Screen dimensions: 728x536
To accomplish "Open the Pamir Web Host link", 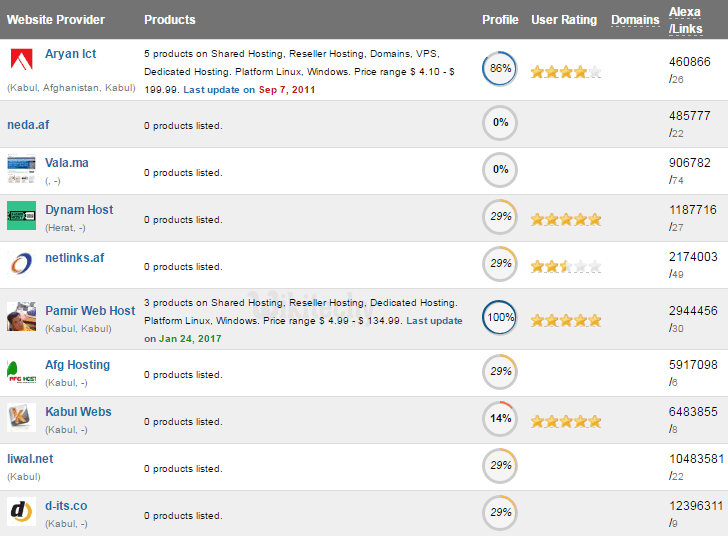I will (90, 311).
